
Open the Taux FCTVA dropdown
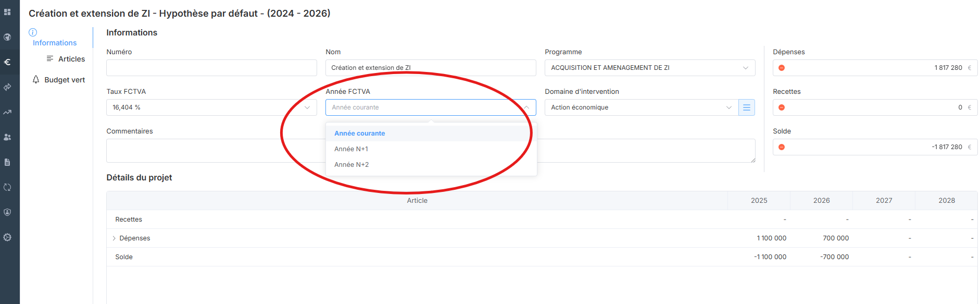pos(211,107)
